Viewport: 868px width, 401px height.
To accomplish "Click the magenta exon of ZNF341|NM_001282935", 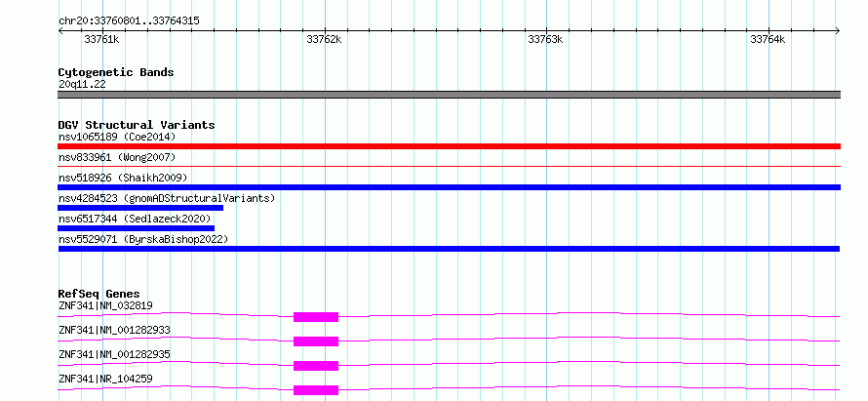I will tap(316, 366).
